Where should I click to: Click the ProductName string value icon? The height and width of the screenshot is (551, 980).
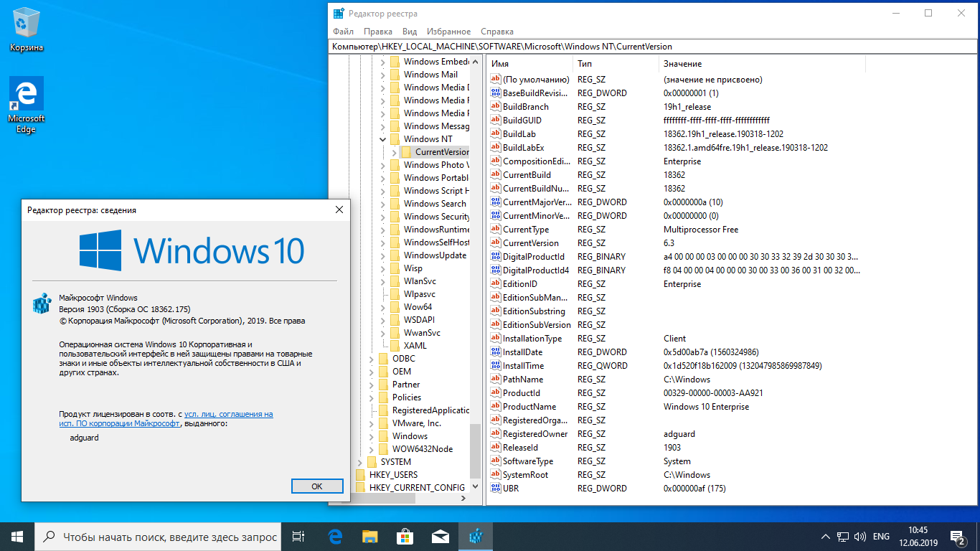[495, 406]
